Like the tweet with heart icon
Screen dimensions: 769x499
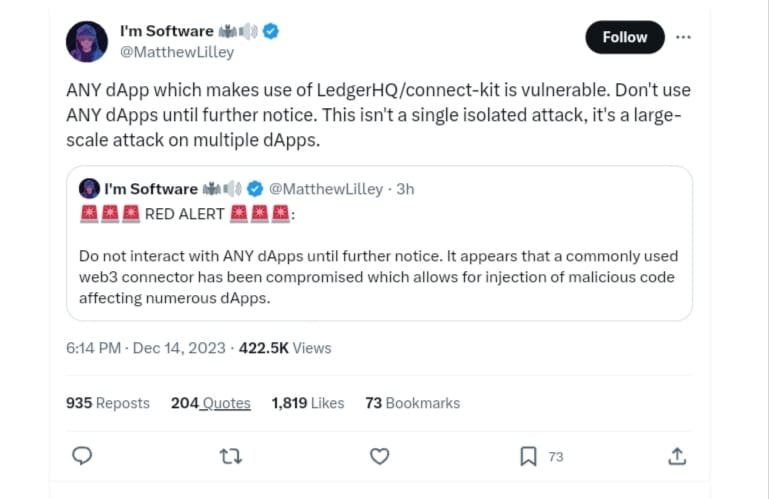pyautogui.click(x=379, y=456)
